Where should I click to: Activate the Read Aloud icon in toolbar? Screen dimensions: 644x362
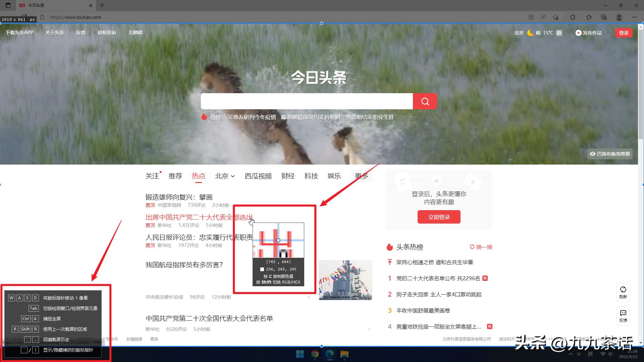click(x=543, y=17)
